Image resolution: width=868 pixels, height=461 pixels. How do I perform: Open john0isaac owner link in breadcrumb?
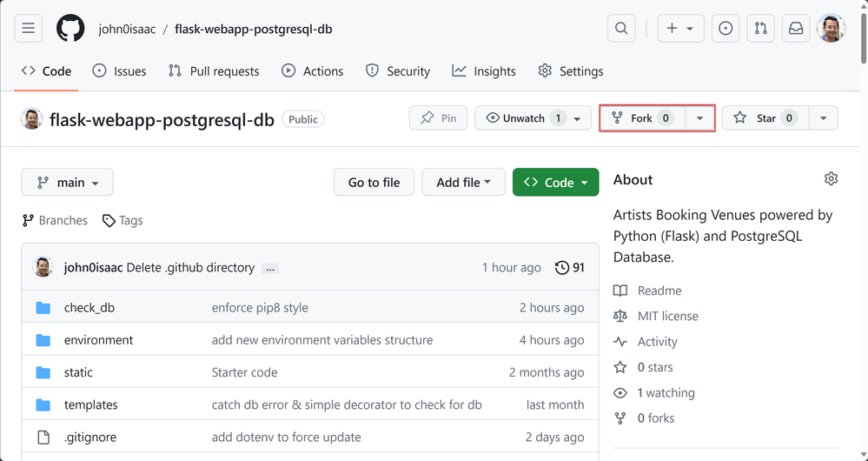128,29
